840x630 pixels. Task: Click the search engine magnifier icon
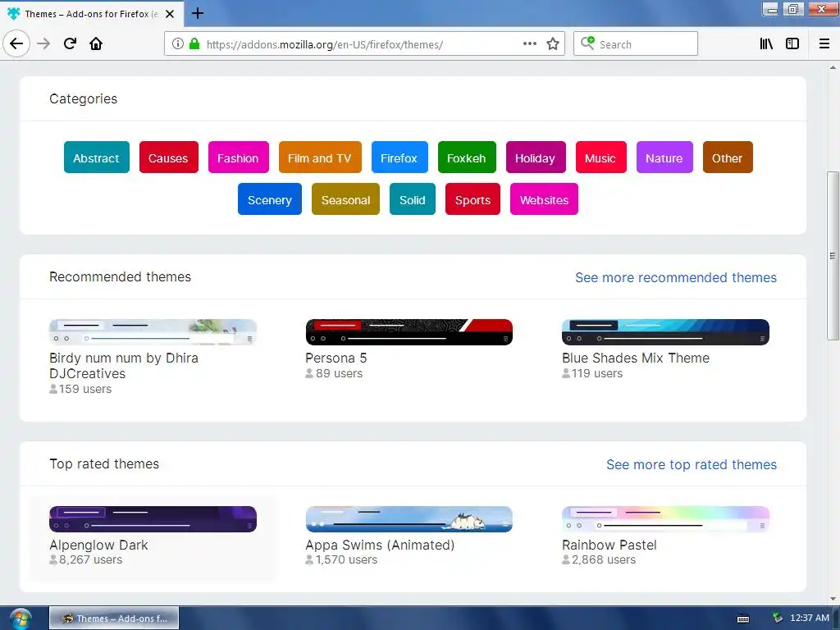tap(587, 43)
